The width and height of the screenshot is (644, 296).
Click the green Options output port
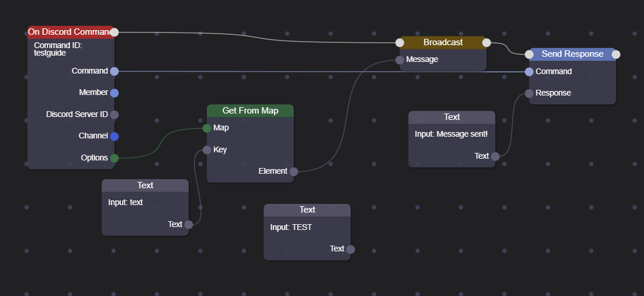click(114, 158)
